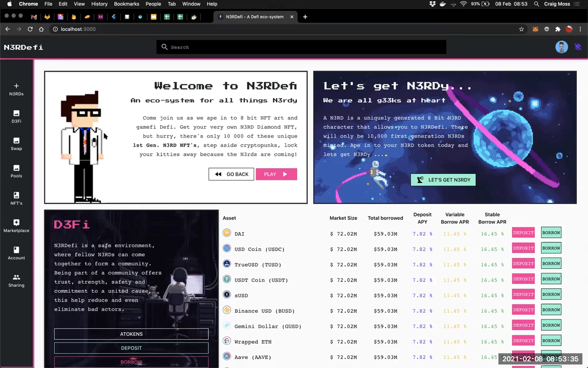Click the user avatar in the header

pos(561,47)
